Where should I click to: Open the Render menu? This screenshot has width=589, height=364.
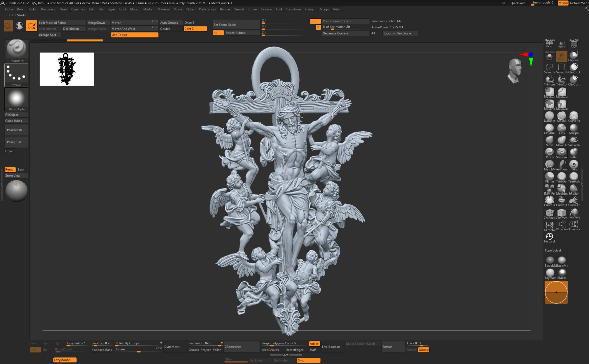coord(225,9)
